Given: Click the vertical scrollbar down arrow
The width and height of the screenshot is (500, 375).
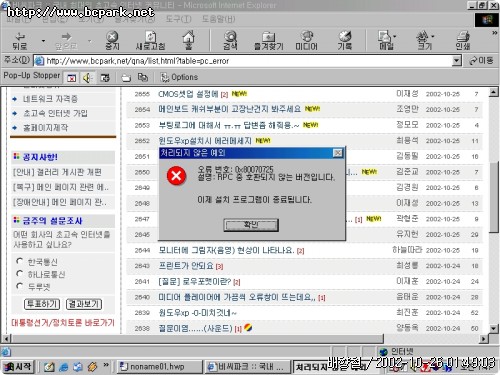Looking at the screenshot, I should coord(494,328).
